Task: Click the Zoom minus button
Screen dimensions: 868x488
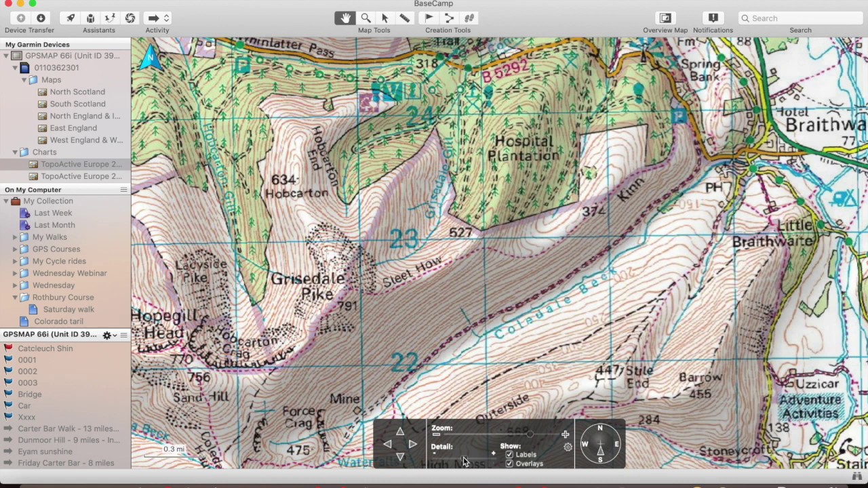Action: point(436,434)
